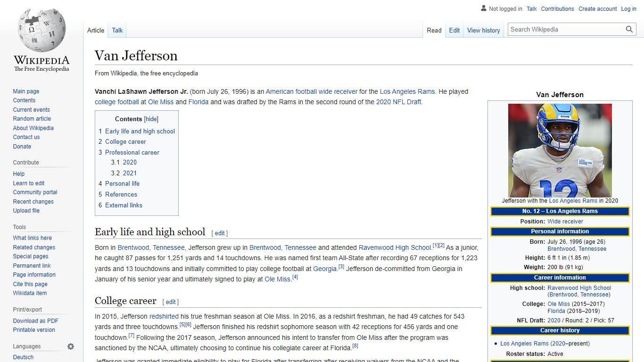The height and width of the screenshot is (362, 644).
Task: Open Current events
Action: point(31,110)
